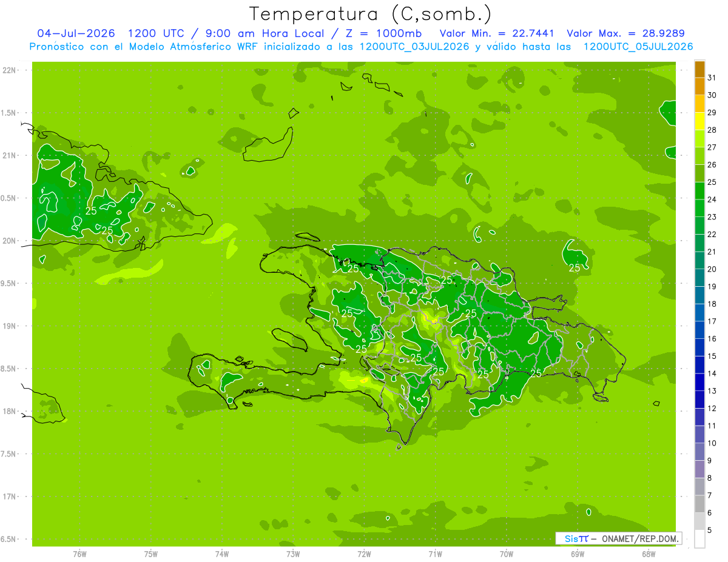Pick the gold swatch between 29 and 30
The image size is (728, 562).
700,104
